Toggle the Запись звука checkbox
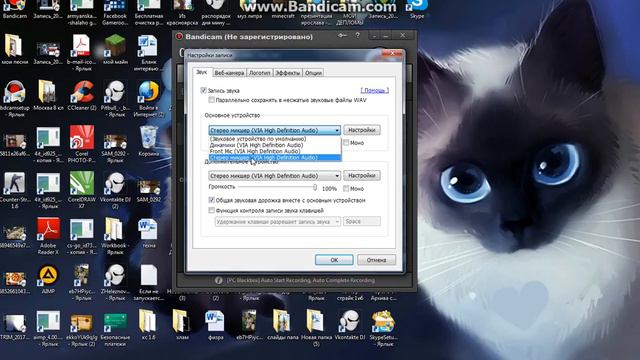 click(203, 90)
